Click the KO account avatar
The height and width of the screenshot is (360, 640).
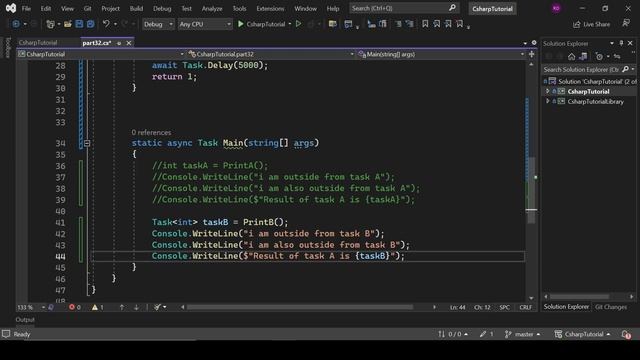(x=556, y=8)
